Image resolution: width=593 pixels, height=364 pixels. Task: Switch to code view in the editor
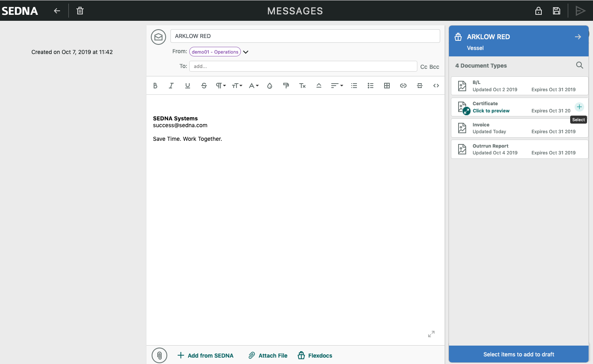coord(436,86)
